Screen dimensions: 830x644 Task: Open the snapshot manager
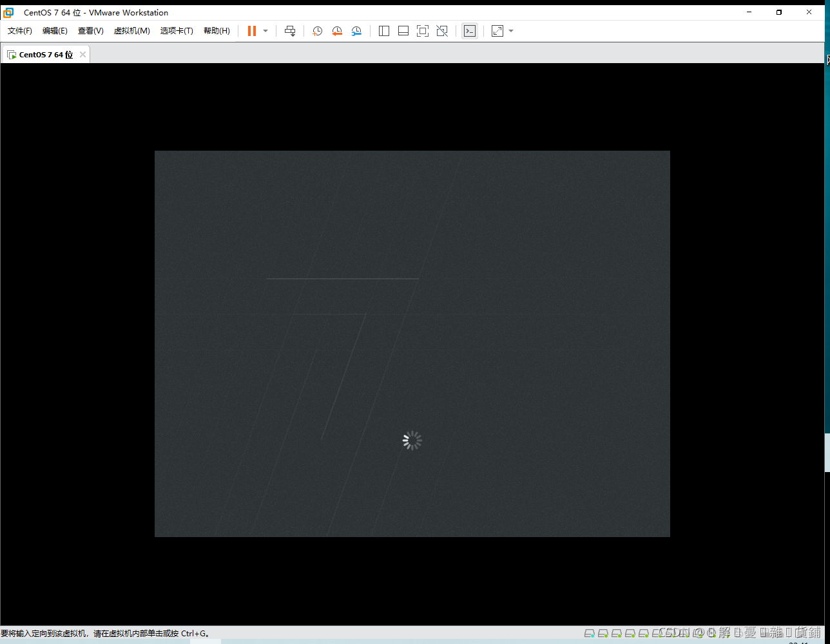[x=356, y=31]
